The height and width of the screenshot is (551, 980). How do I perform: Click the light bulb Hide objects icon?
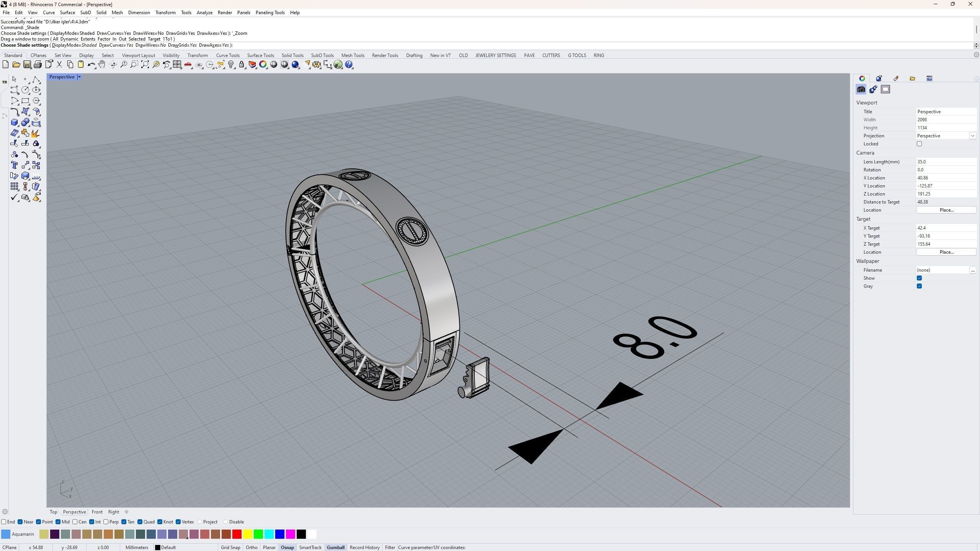231,65
